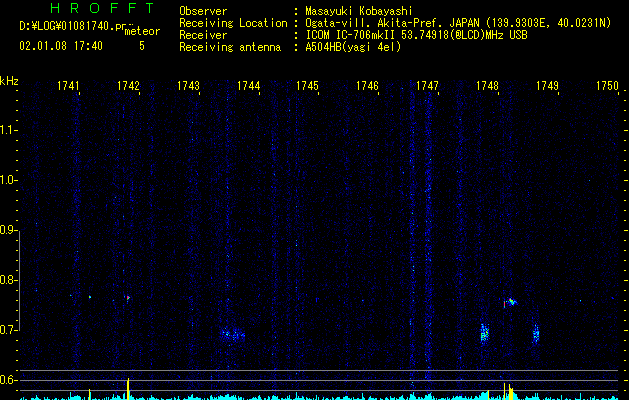The image size is (629, 400).
Task: Click the noise burst before 1749 near 0.69 kHz
Action: [536, 334]
